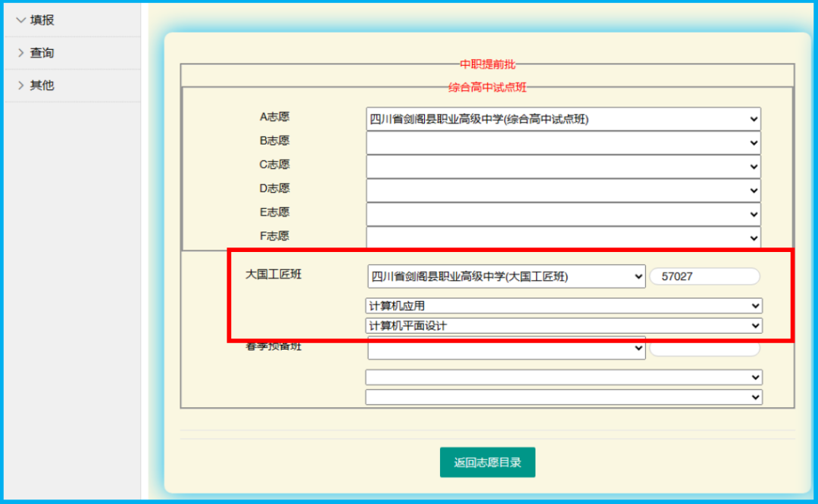Open the C志愿 dropdown

pyautogui.click(x=563, y=166)
